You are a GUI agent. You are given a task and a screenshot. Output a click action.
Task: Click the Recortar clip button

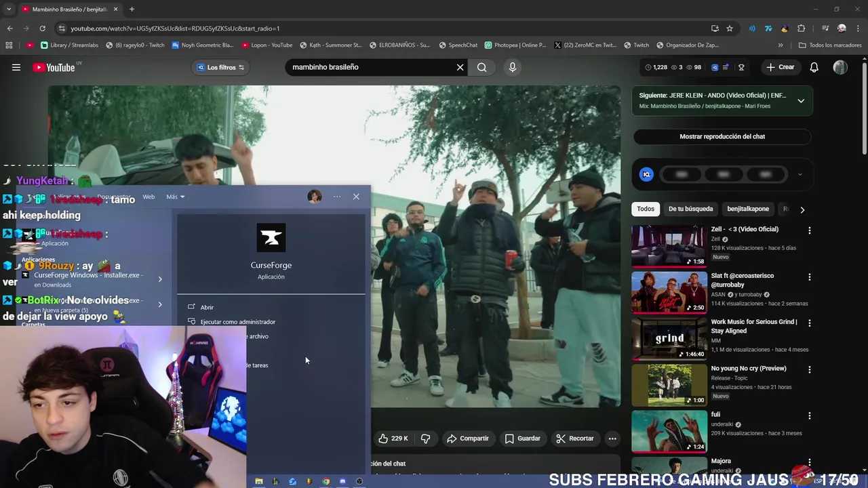(x=574, y=439)
